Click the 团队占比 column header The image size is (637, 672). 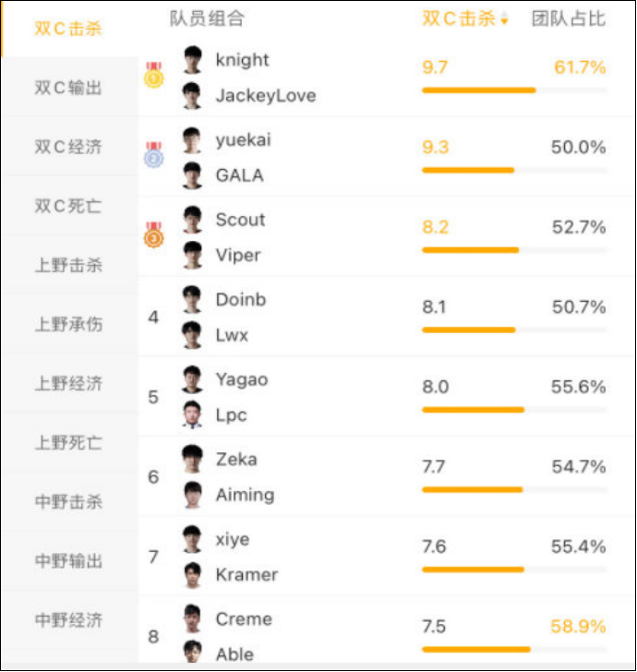click(569, 19)
